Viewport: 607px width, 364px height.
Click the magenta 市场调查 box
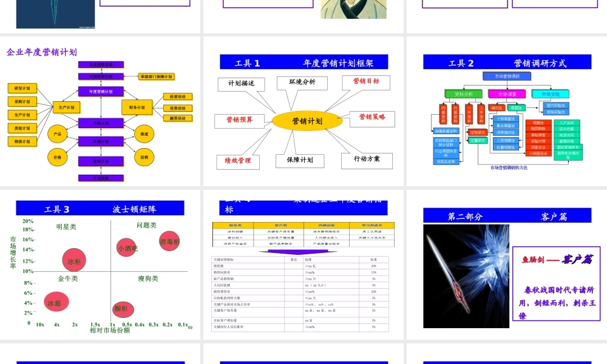click(x=507, y=94)
